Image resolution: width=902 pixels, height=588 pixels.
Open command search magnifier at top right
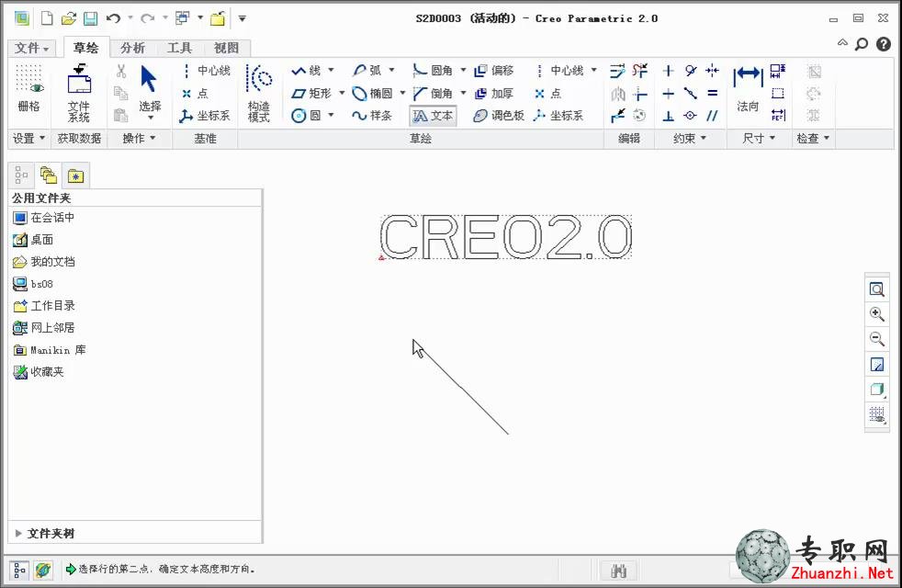point(862,44)
